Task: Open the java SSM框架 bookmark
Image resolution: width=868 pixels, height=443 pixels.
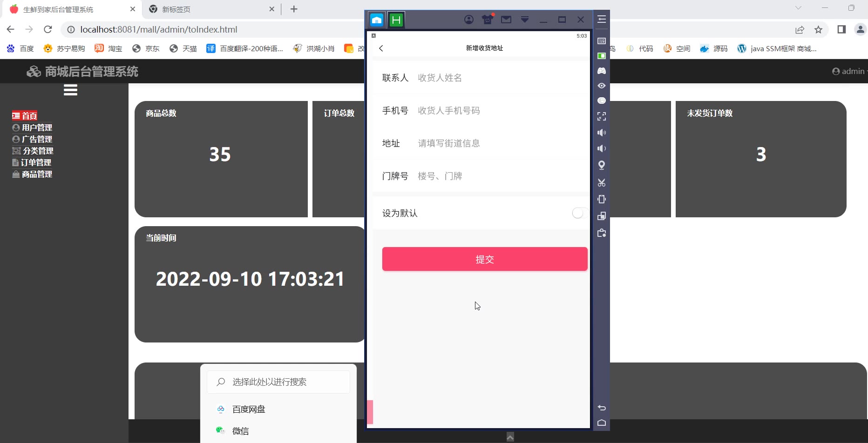Action: point(777,48)
